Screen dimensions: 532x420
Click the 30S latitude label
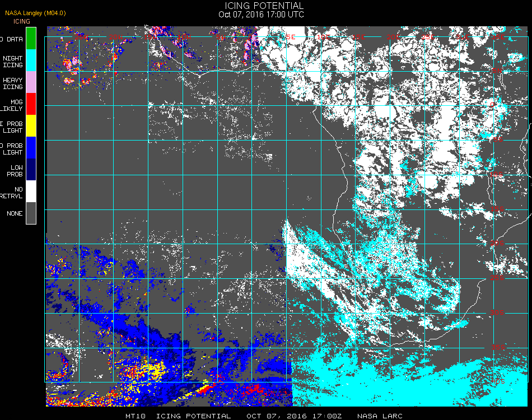pyautogui.click(x=497, y=312)
